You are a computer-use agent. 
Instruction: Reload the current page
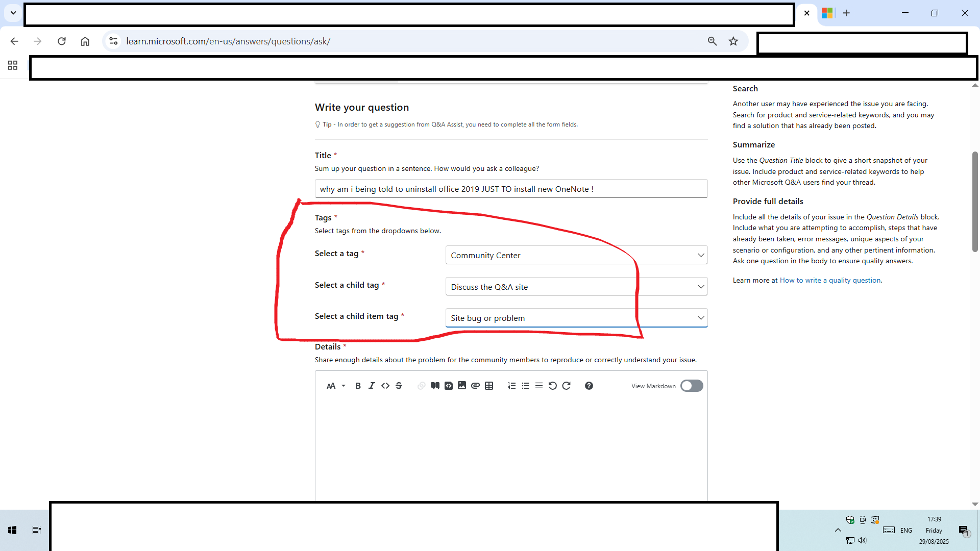(62, 41)
